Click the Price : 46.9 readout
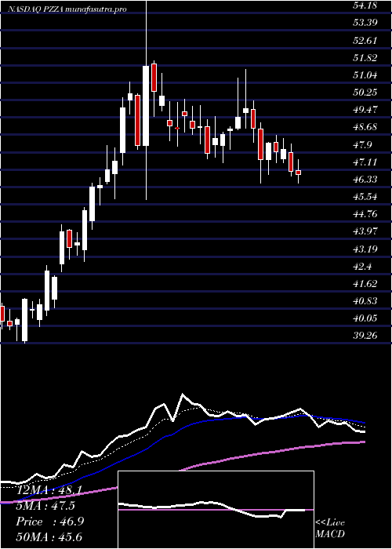The width and height of the screenshot is (392, 549). [x=50, y=522]
